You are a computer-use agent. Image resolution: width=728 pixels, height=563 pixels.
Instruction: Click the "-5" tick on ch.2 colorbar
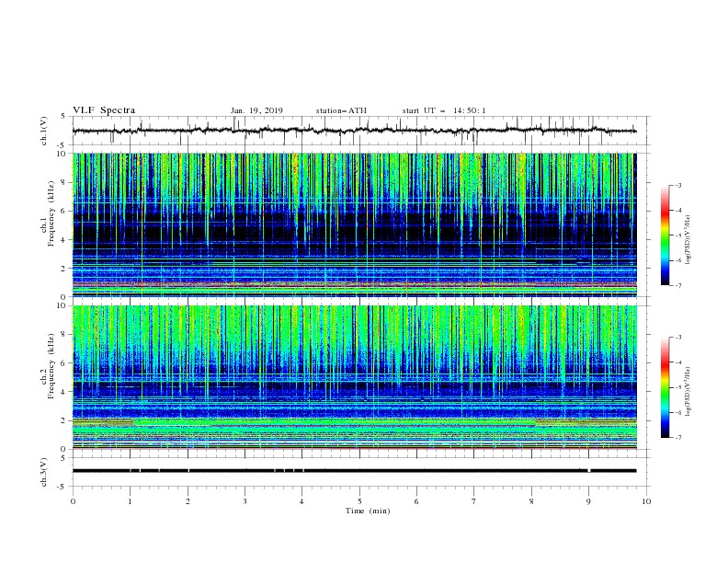click(x=677, y=387)
